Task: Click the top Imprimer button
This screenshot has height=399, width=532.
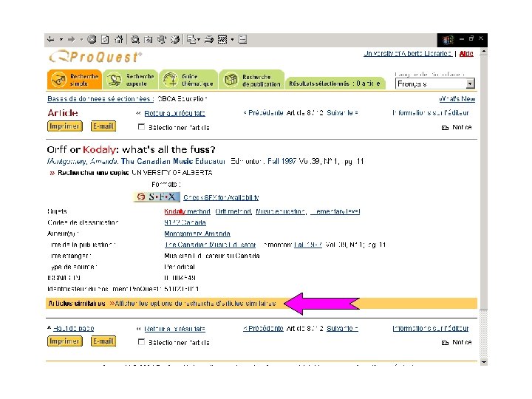Action: tap(65, 126)
